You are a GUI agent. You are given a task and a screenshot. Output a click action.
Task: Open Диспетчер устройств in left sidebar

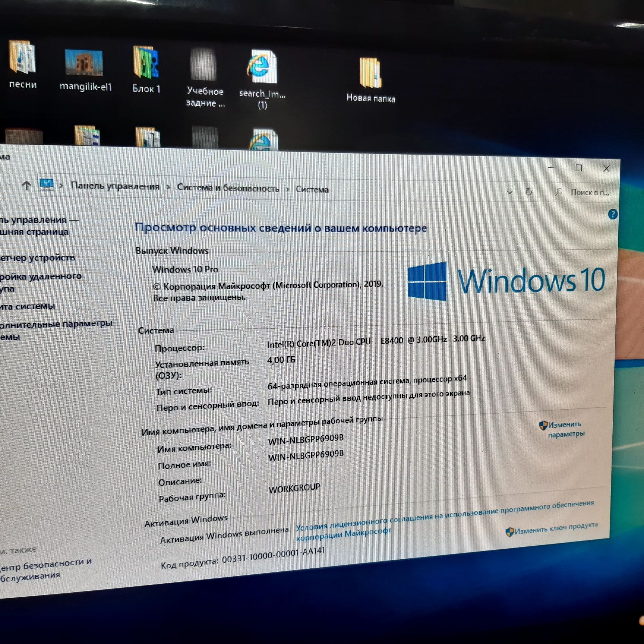pos(37,258)
